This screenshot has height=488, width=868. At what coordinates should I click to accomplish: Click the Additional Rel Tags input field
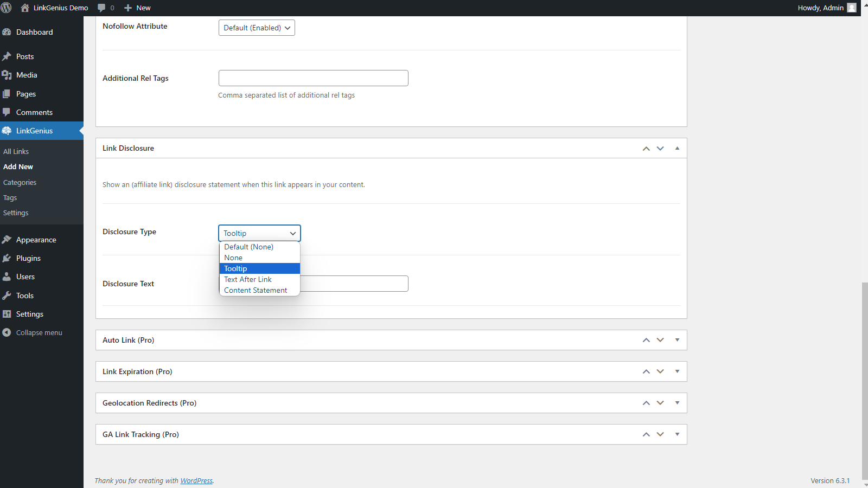pos(314,78)
